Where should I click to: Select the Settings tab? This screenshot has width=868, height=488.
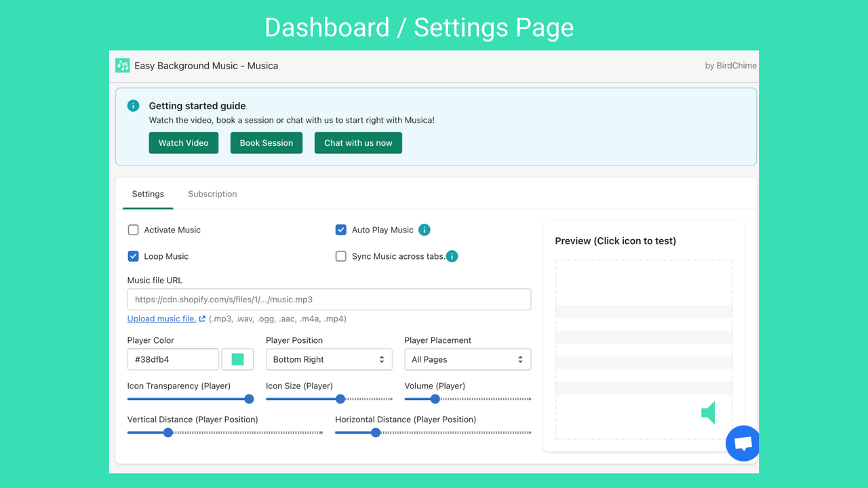point(148,194)
